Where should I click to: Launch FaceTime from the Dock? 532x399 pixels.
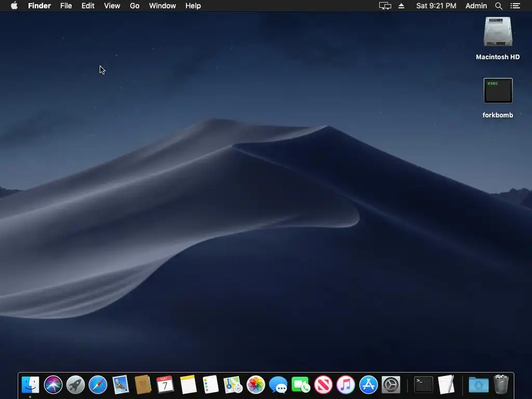(x=301, y=385)
